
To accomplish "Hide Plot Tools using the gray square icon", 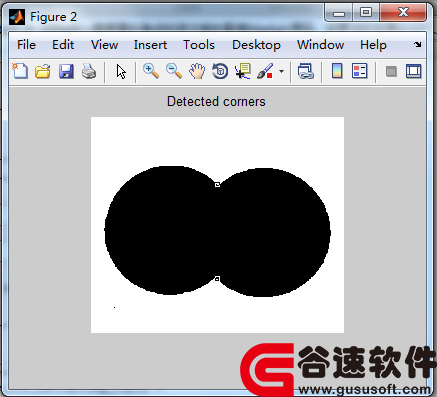I will click(x=391, y=71).
